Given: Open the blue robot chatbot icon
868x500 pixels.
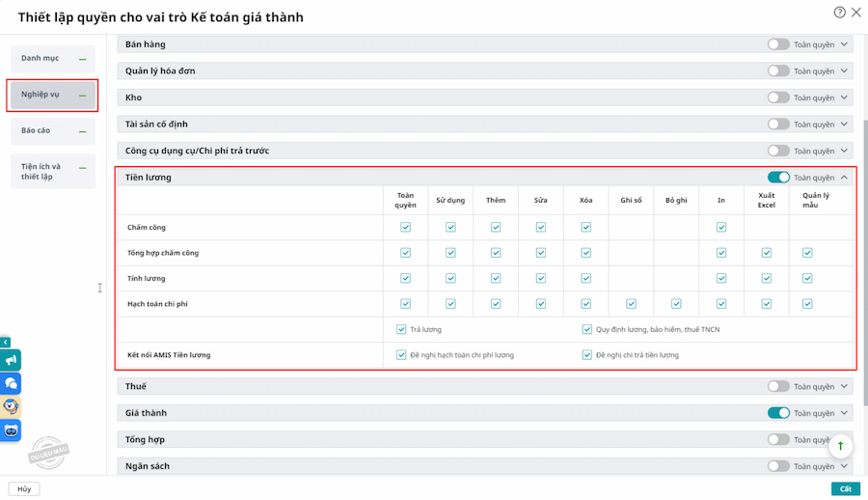Looking at the screenshot, I should [x=11, y=431].
